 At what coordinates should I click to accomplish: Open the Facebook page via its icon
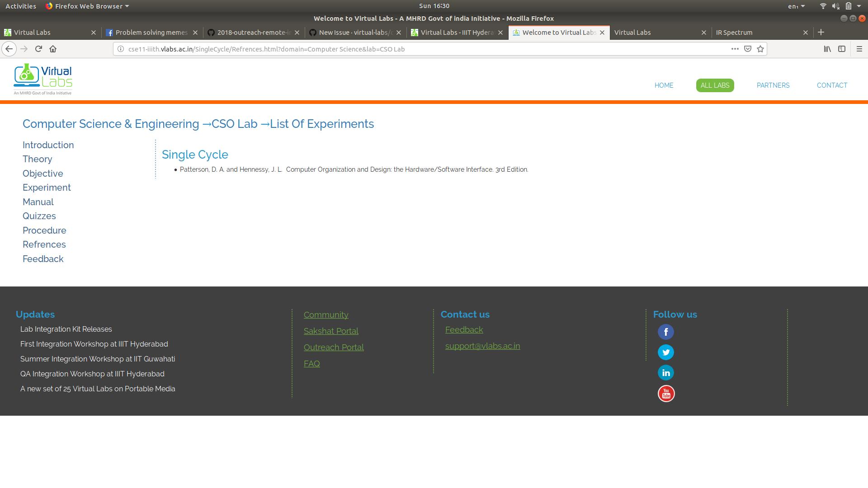[x=665, y=332]
